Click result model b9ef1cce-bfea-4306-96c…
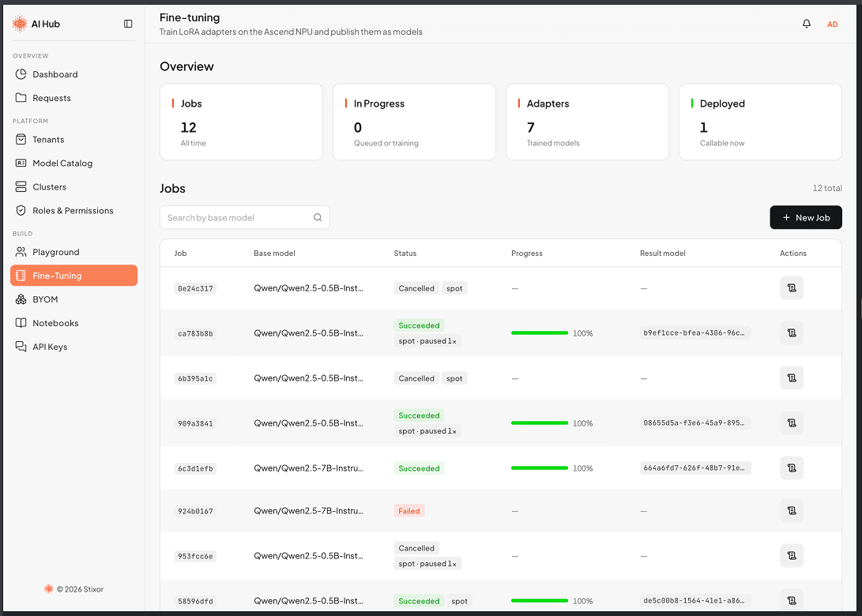Image resolution: width=862 pixels, height=616 pixels. pos(694,333)
